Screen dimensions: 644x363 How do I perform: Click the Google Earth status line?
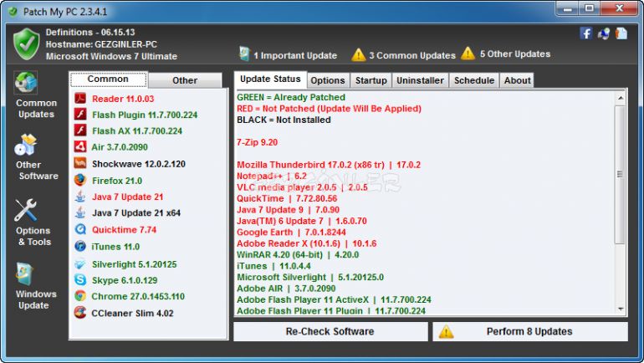[x=291, y=233]
